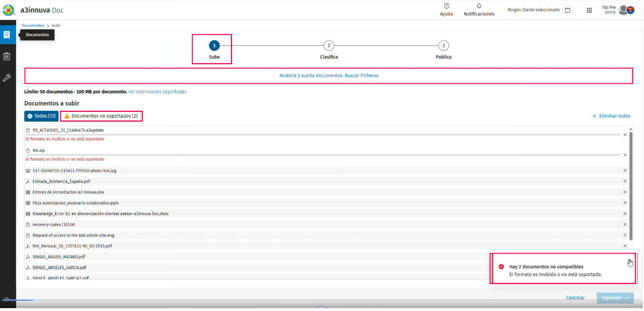The height and width of the screenshot is (311, 644).
Task: Click the WK.zip upload progress bar
Action: tap(322, 155)
